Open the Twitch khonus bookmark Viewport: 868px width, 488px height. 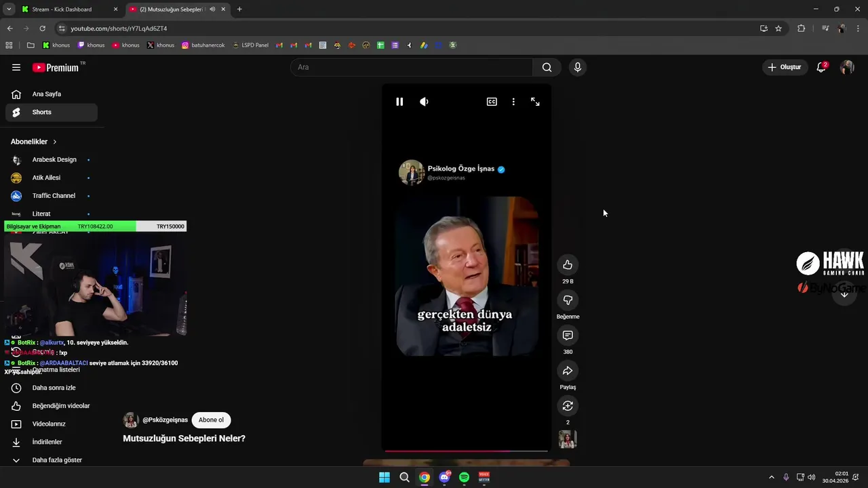(x=91, y=45)
